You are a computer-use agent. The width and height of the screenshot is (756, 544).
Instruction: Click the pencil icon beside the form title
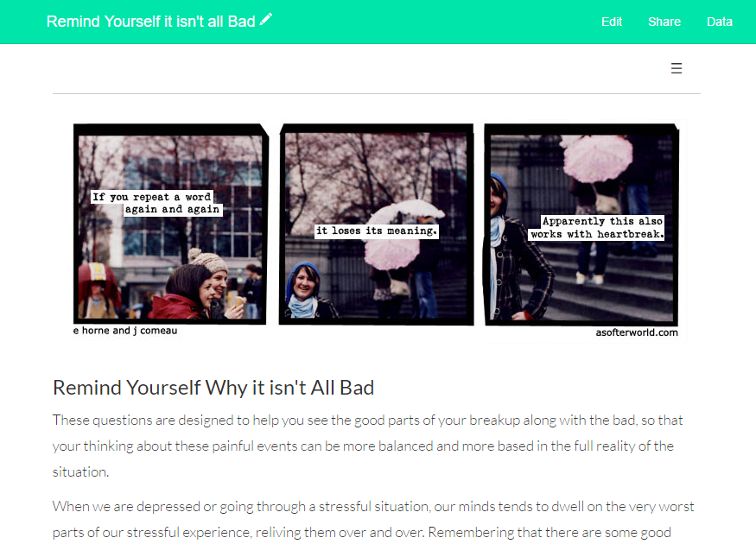265,20
